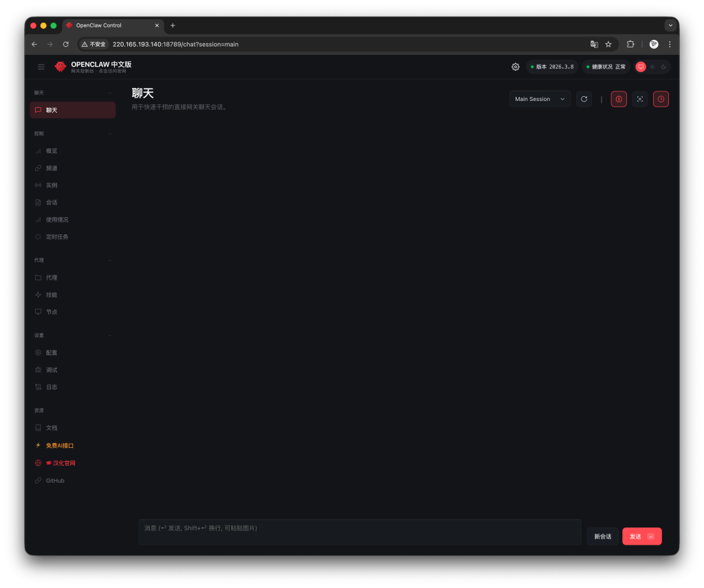Collapse the 控制 sidebar section
704x588 pixels.
point(110,133)
